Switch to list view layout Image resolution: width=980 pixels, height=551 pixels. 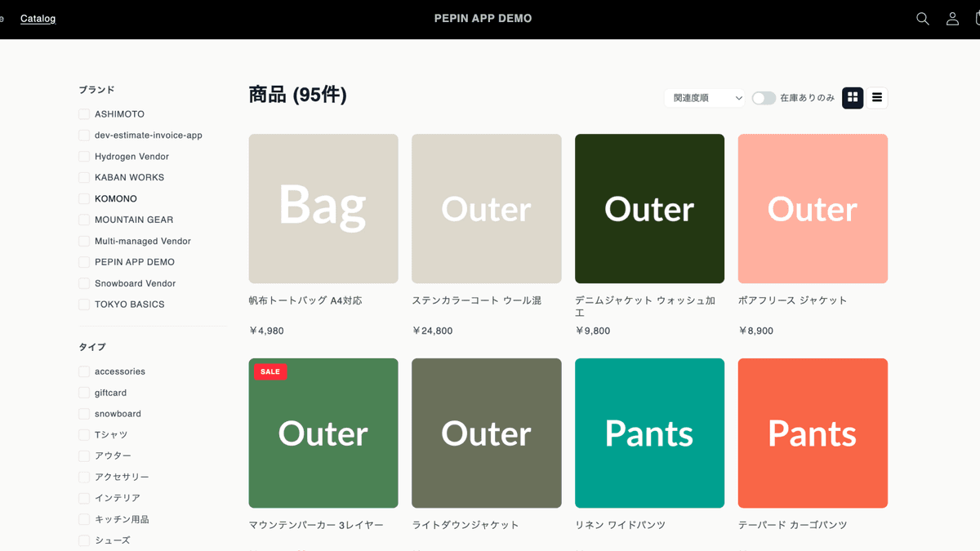coord(876,97)
